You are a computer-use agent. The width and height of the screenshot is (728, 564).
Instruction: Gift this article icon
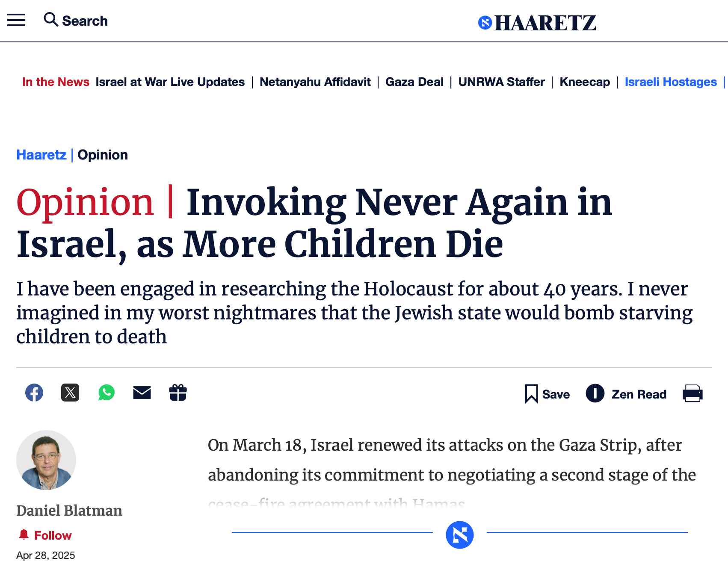pyautogui.click(x=178, y=393)
